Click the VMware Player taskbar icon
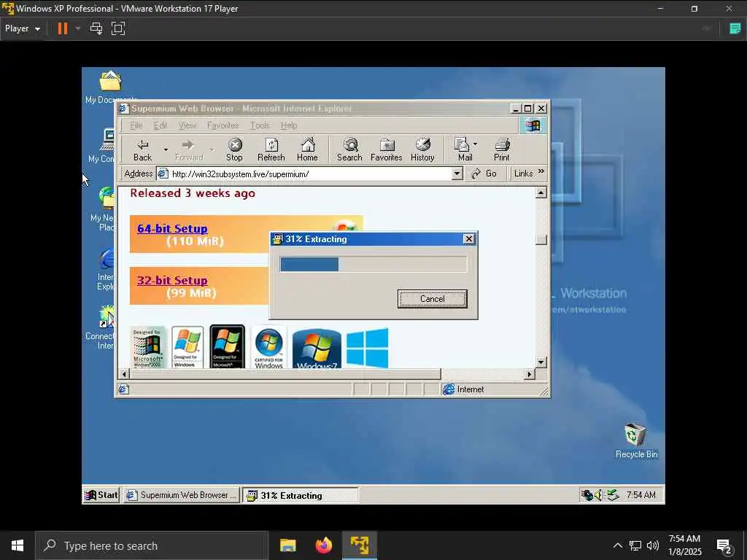Screen dimensions: 747x560 coord(360,545)
